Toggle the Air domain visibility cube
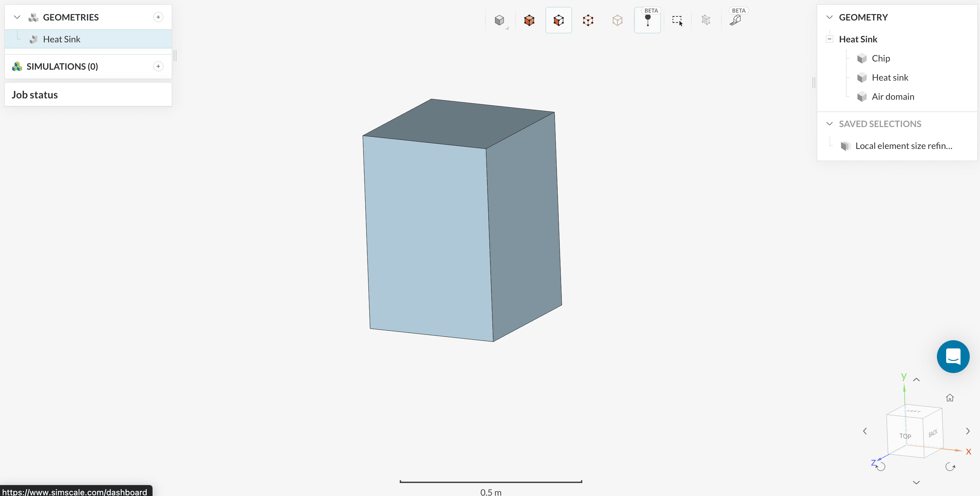 tap(862, 97)
